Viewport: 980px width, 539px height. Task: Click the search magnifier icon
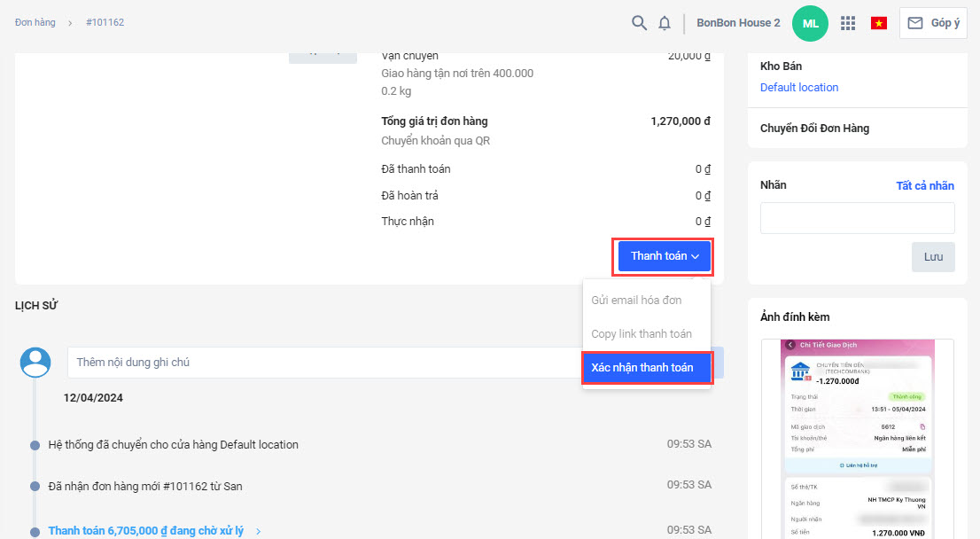[x=639, y=23]
